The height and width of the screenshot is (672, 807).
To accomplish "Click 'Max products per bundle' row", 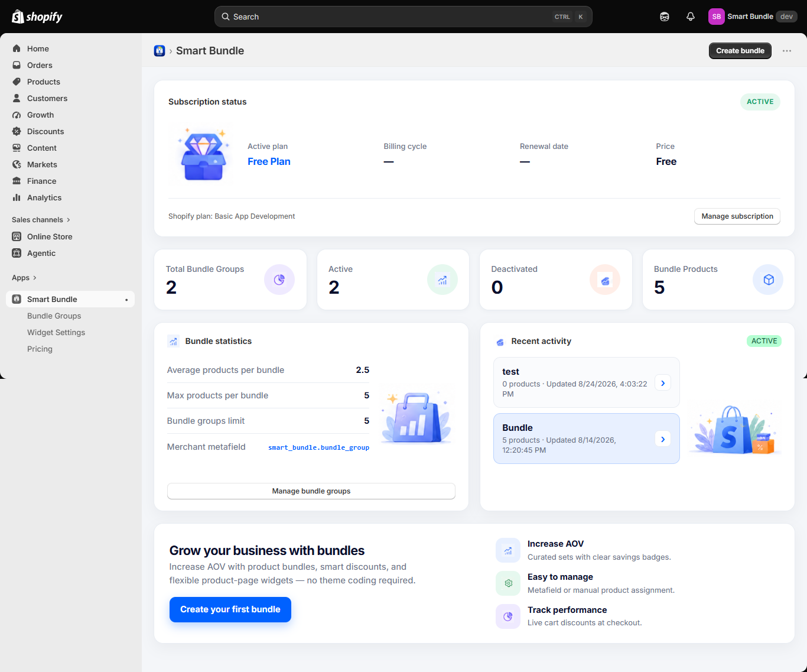I will click(268, 395).
